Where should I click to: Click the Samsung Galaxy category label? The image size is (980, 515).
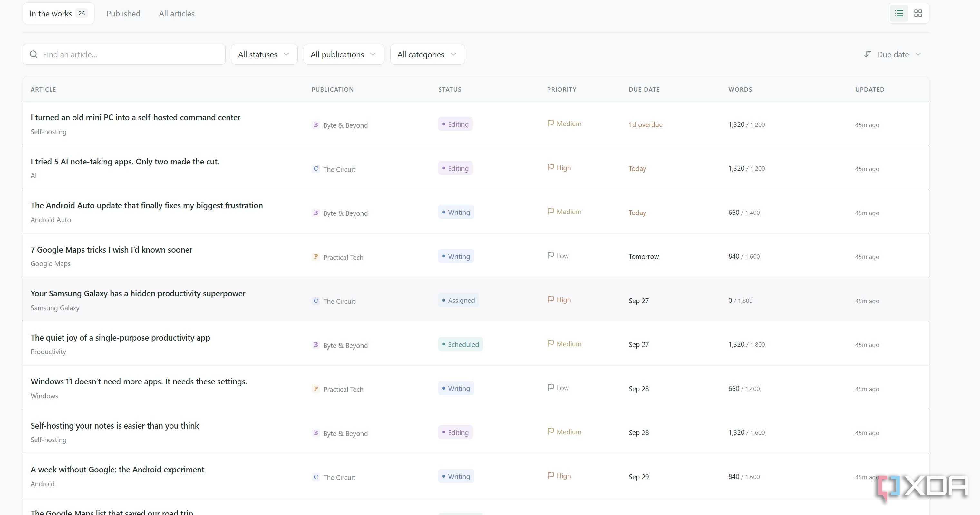click(x=55, y=308)
